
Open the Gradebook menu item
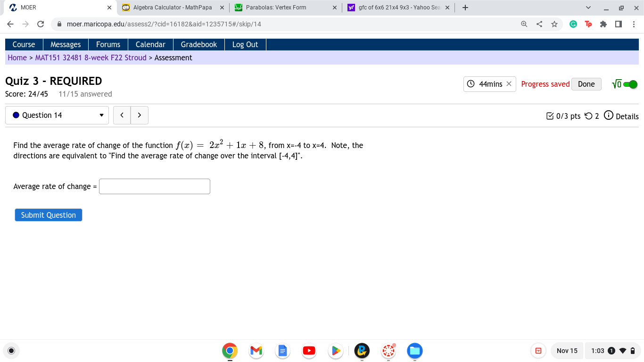(x=198, y=44)
